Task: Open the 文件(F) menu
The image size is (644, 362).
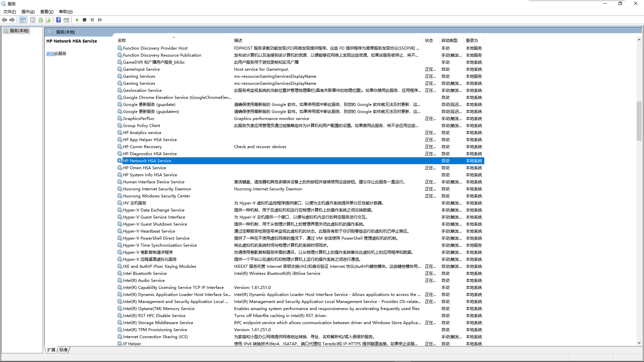Action: click(9, 12)
